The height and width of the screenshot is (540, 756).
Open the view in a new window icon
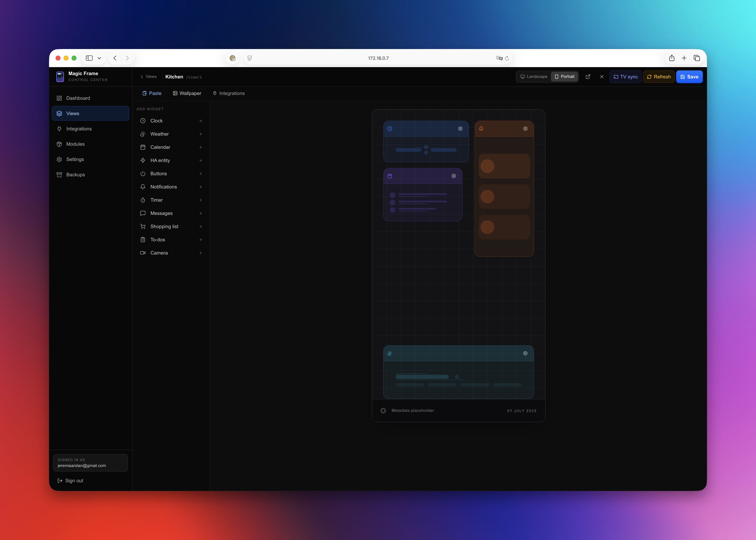[588, 77]
